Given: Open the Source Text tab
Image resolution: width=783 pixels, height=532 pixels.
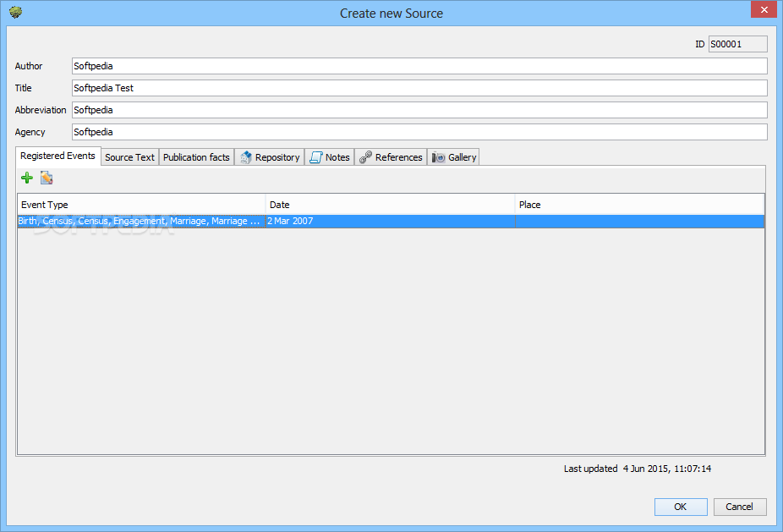Looking at the screenshot, I should (x=130, y=157).
